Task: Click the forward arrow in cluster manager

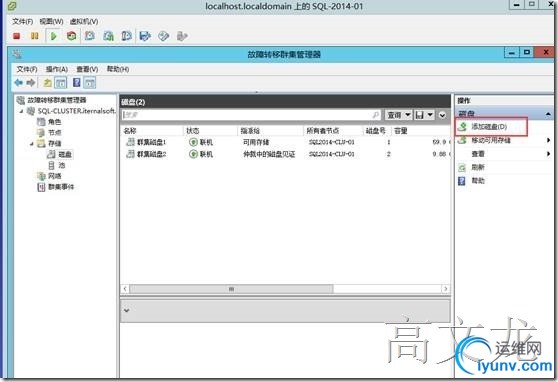Action: click(31, 83)
